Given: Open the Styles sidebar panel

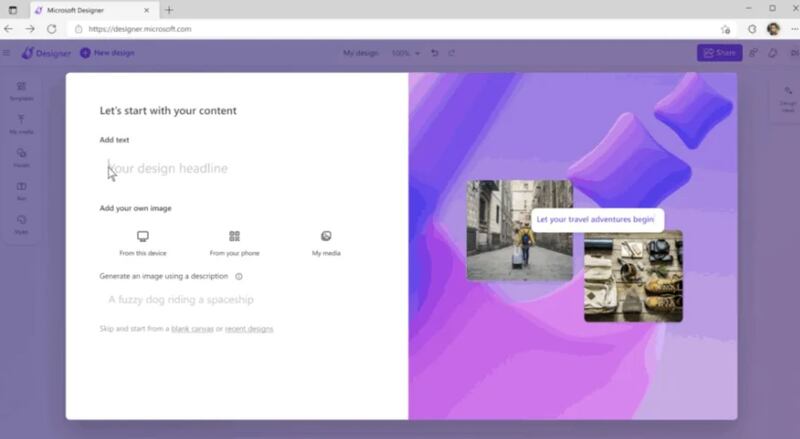Looking at the screenshot, I should click(x=21, y=225).
